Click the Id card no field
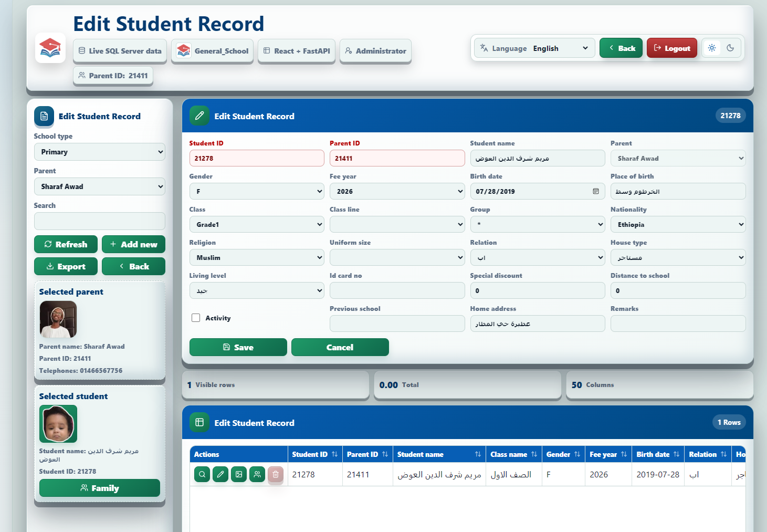The image size is (767, 532). (x=397, y=290)
